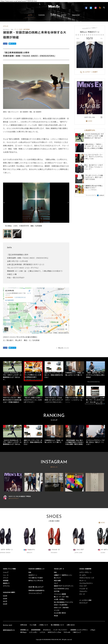Open the Twitter icon in the header
This screenshot has height=644, width=108.
pos(91,8)
